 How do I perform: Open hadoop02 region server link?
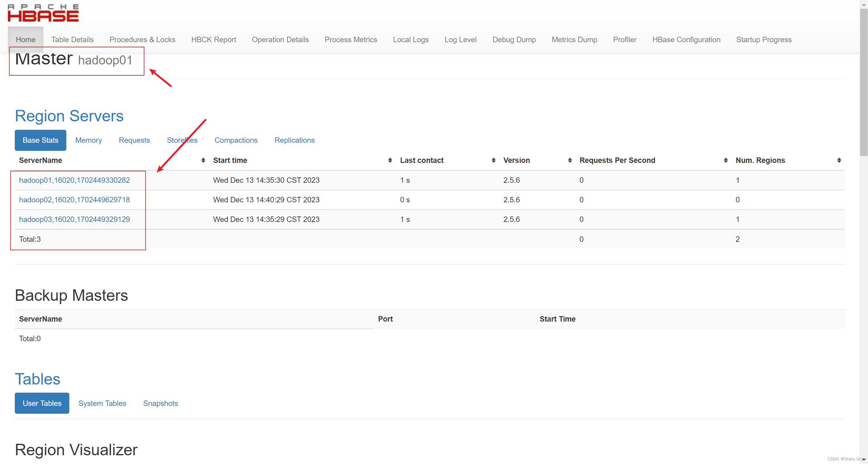[x=74, y=200]
